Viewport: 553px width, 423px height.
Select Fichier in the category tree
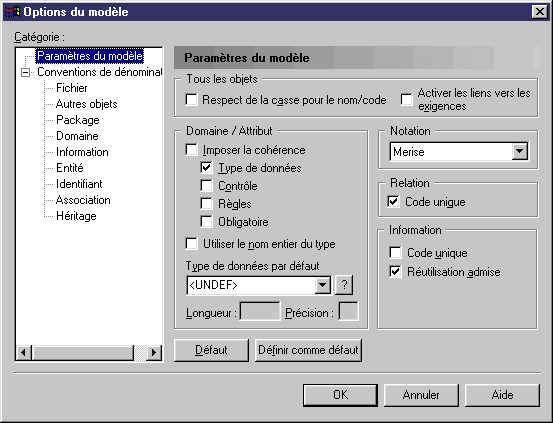[x=72, y=88]
